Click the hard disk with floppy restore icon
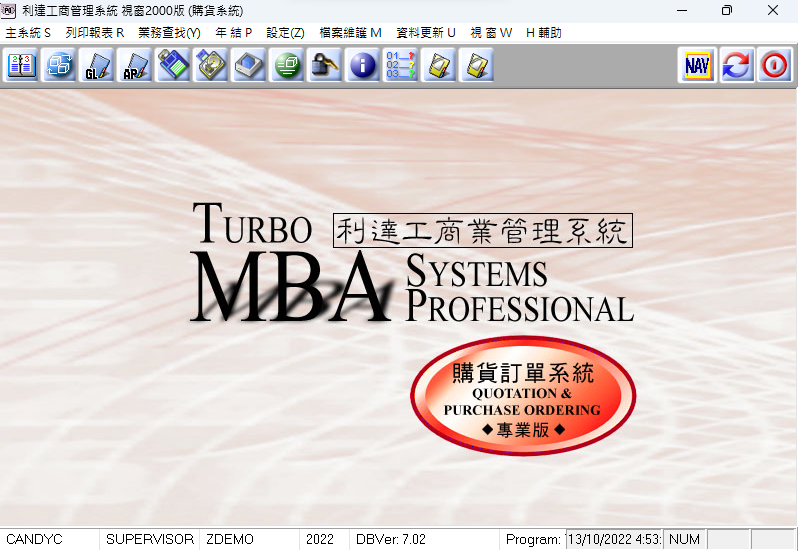798x551 pixels. coord(211,65)
